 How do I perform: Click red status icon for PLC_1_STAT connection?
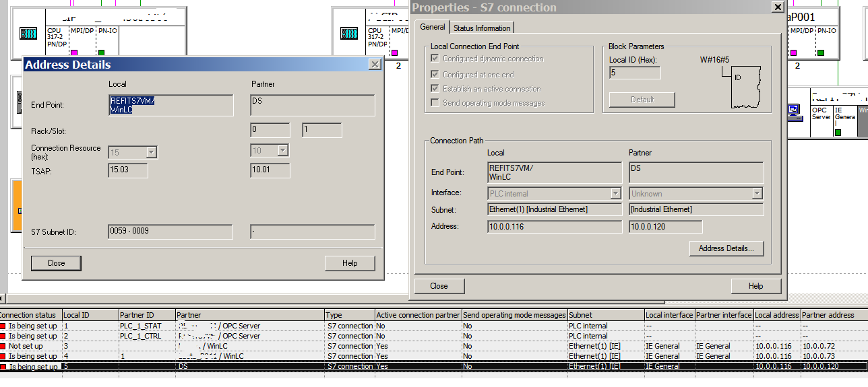3,326
